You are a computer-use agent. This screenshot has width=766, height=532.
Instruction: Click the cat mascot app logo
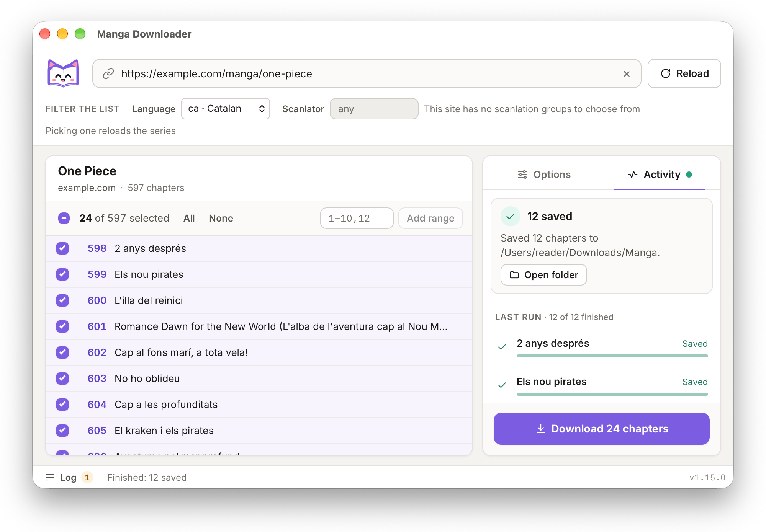tap(63, 73)
